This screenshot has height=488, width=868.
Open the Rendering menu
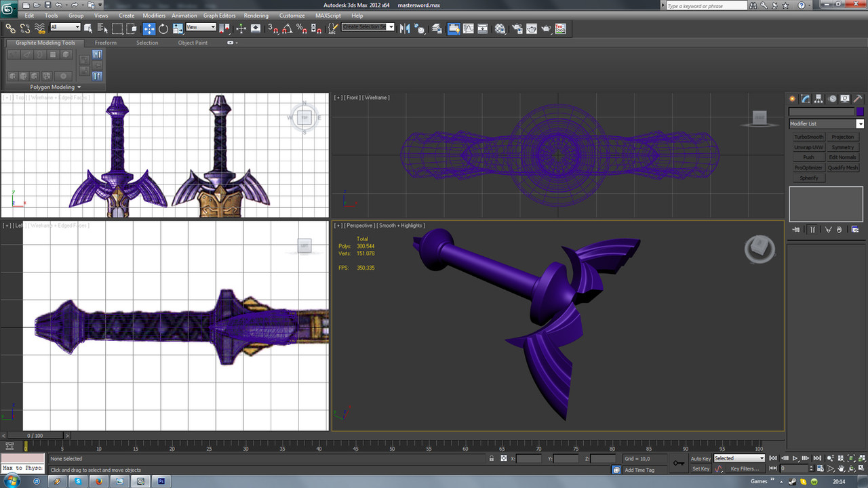click(x=256, y=16)
